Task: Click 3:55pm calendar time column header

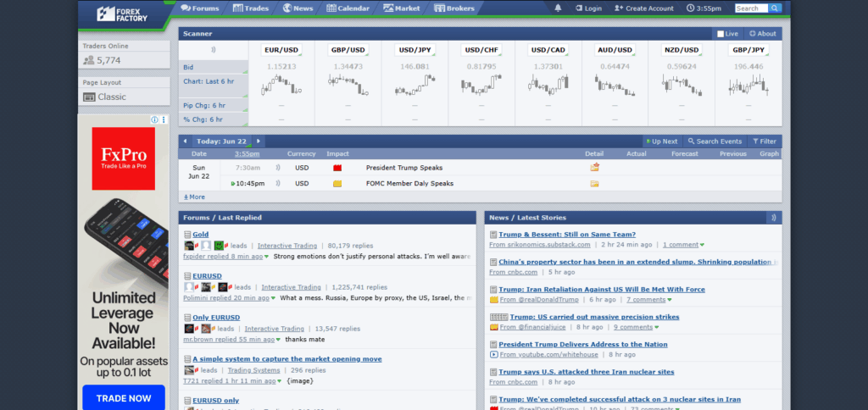Action: (x=247, y=154)
